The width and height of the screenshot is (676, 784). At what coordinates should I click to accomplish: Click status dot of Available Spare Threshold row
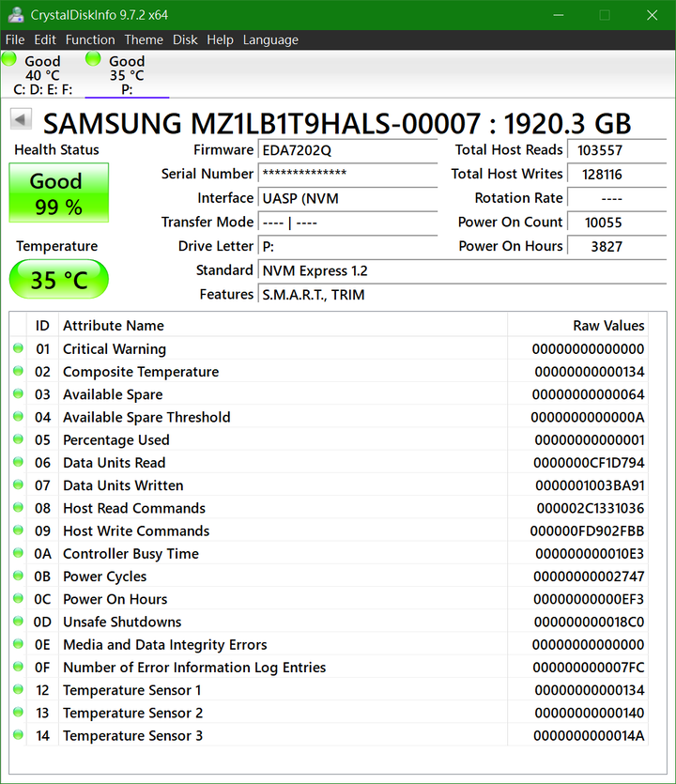pos(19,417)
